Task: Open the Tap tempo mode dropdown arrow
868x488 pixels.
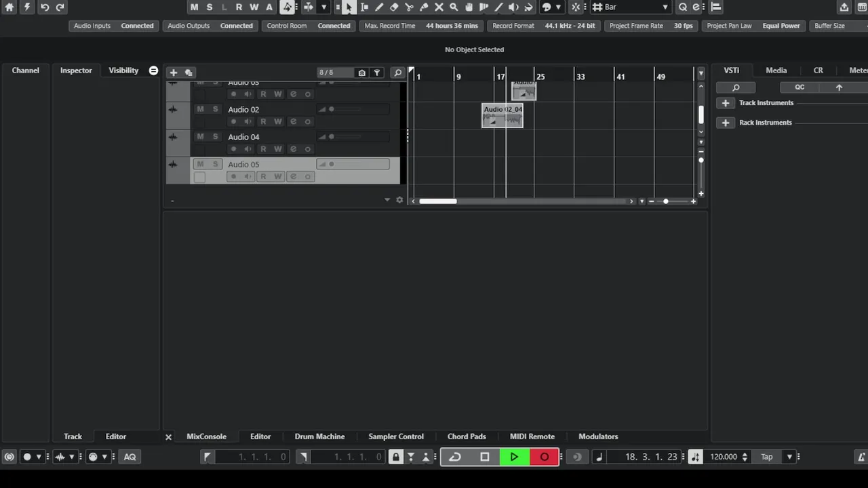Action: (789, 457)
